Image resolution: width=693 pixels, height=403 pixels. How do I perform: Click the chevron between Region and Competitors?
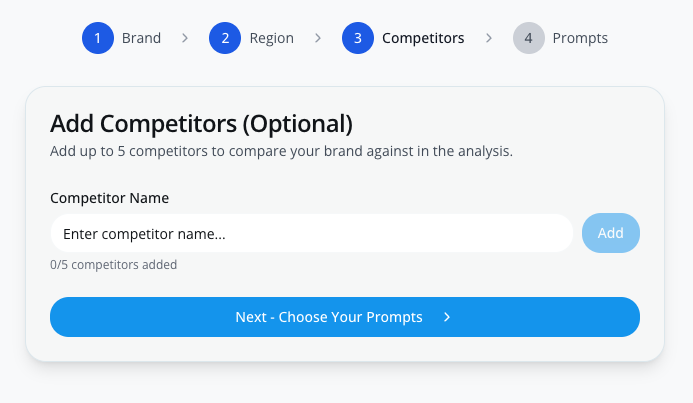pos(318,39)
